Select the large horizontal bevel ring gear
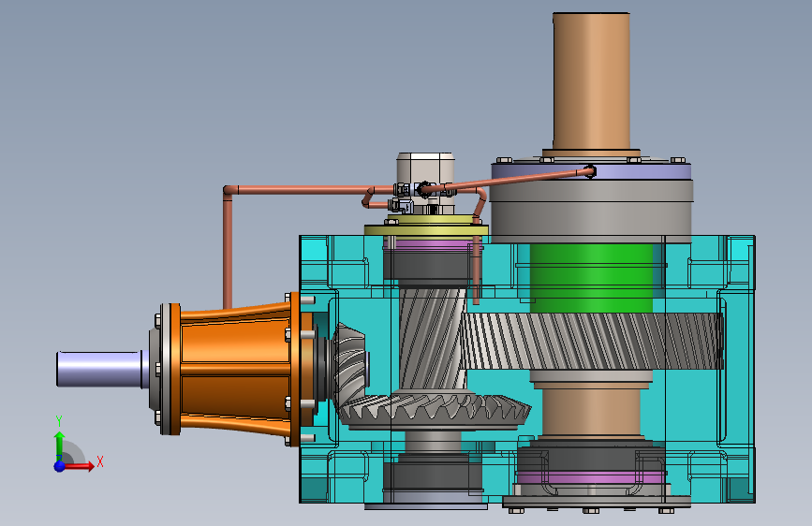Viewport: 812px width, 526px height. (x=435, y=411)
